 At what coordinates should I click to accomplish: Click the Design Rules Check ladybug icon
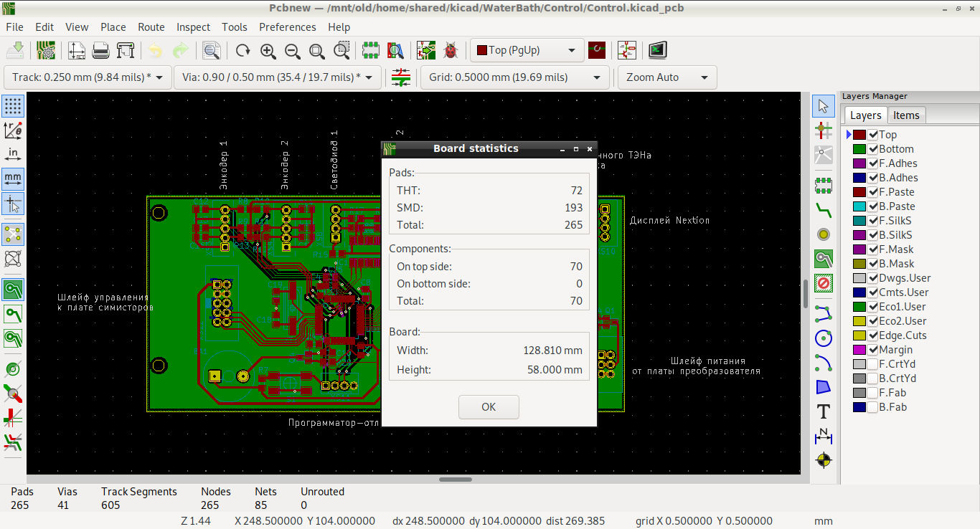tap(451, 50)
